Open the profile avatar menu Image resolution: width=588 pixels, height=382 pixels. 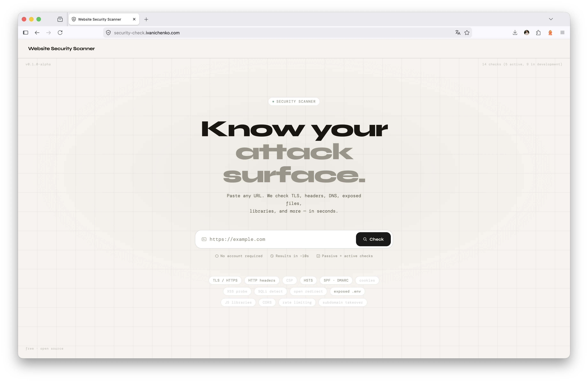[x=527, y=33]
